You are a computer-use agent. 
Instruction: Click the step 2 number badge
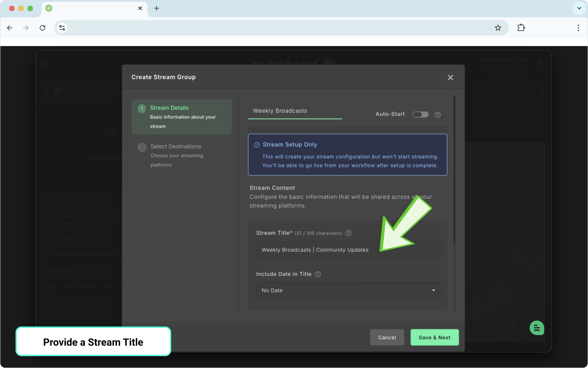[x=142, y=147]
